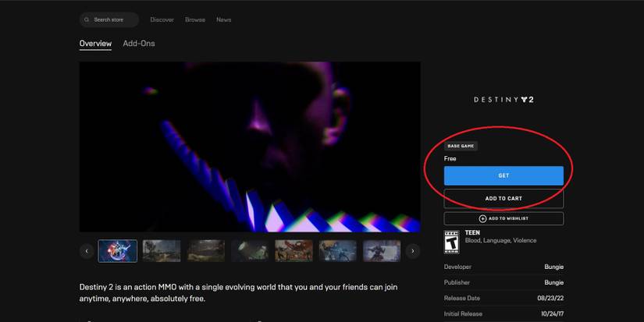Go to the Browse section
Image resolution: width=644 pixels, height=322 pixels.
point(194,19)
